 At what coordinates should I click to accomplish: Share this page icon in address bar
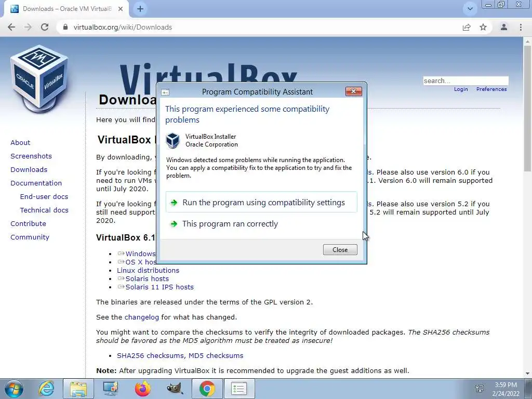[x=467, y=27]
